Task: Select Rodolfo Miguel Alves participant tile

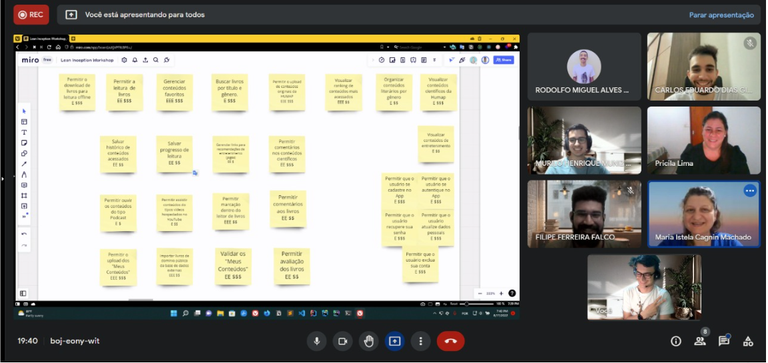Action: (584, 67)
